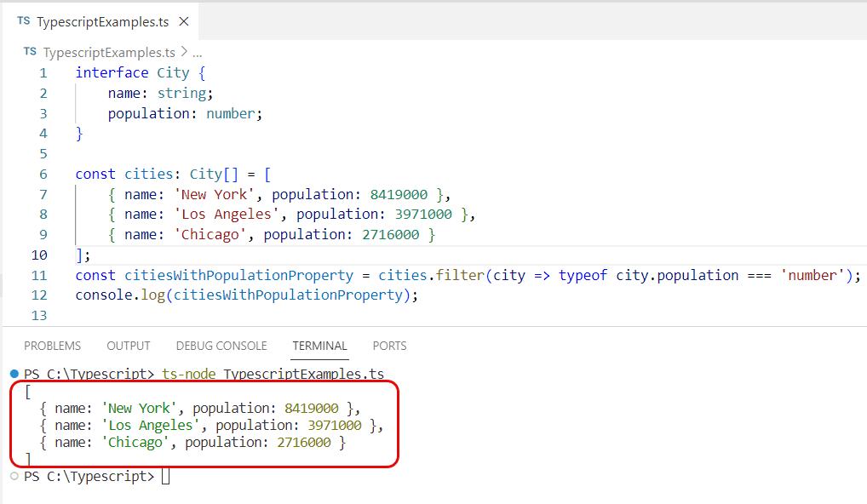Click the 'interface' keyword on line 1

(112, 73)
